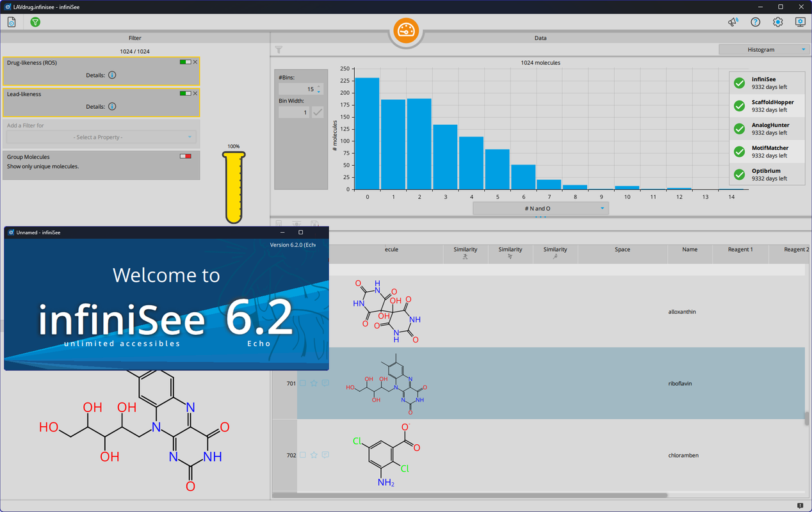Click the #Bins input field
812x512 pixels.
[x=297, y=89]
